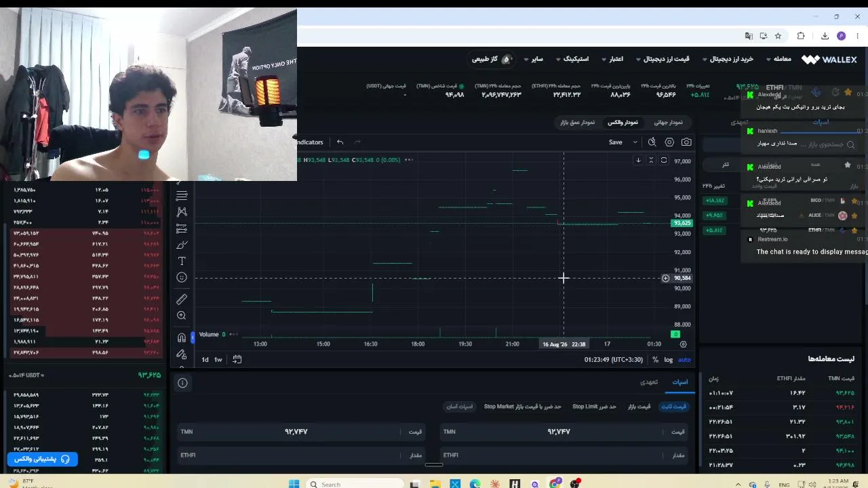The width and height of the screenshot is (868, 488).
Task: Choose قیمت ثابت order type
Action: 674,407
